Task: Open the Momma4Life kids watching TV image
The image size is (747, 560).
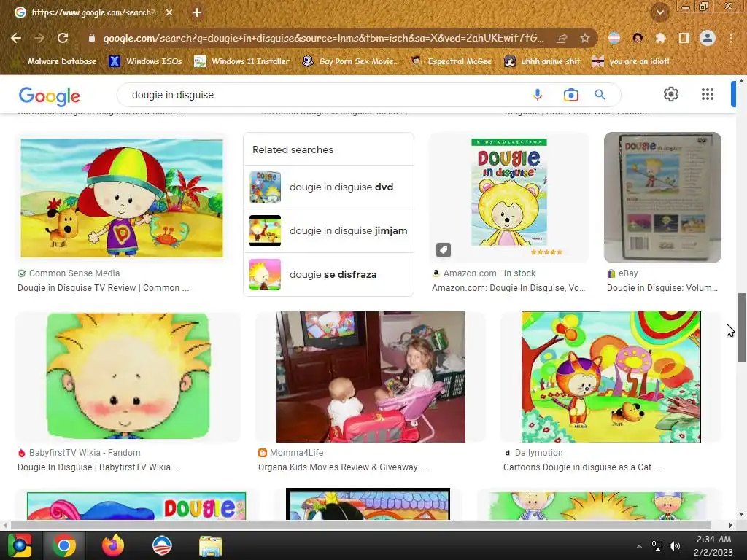Action: [371, 377]
